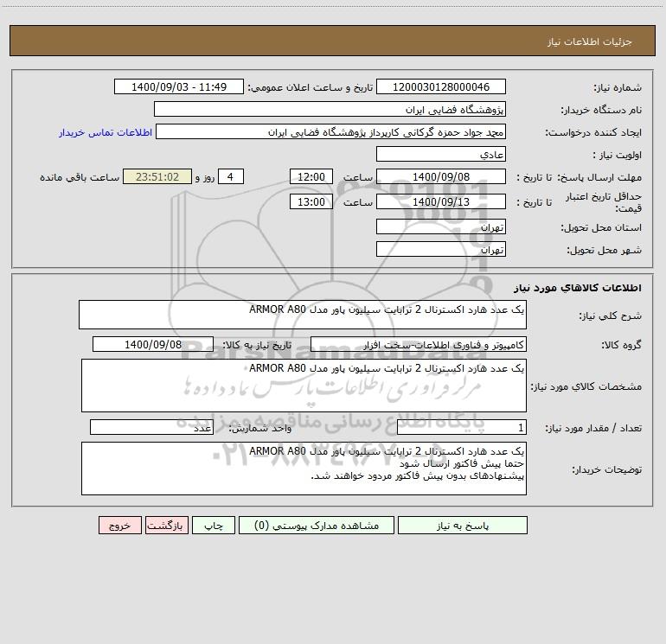Select the شماره نیاز number field
666x644 pixels.
[x=441, y=86]
